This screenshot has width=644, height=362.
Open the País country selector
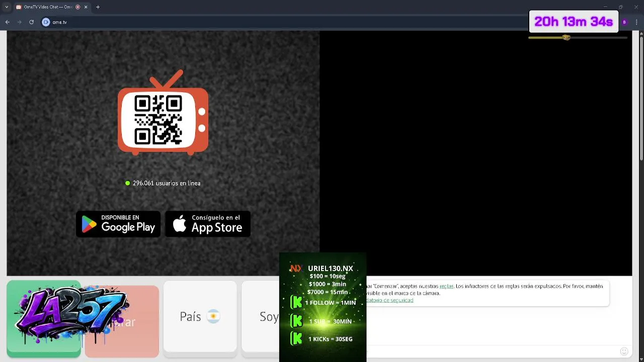pos(200,316)
